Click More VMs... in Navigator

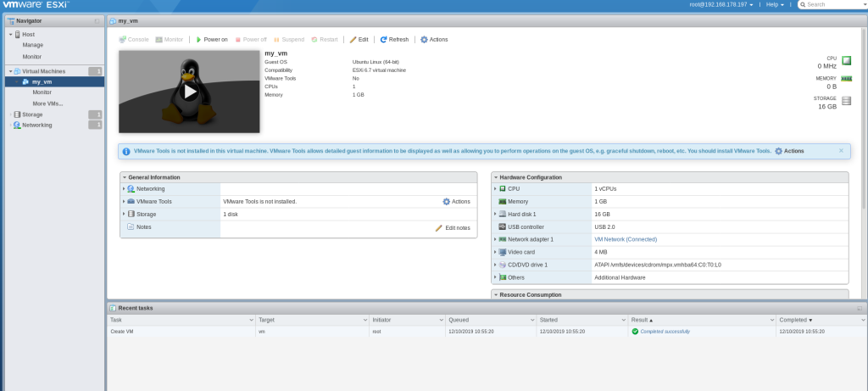[47, 103]
